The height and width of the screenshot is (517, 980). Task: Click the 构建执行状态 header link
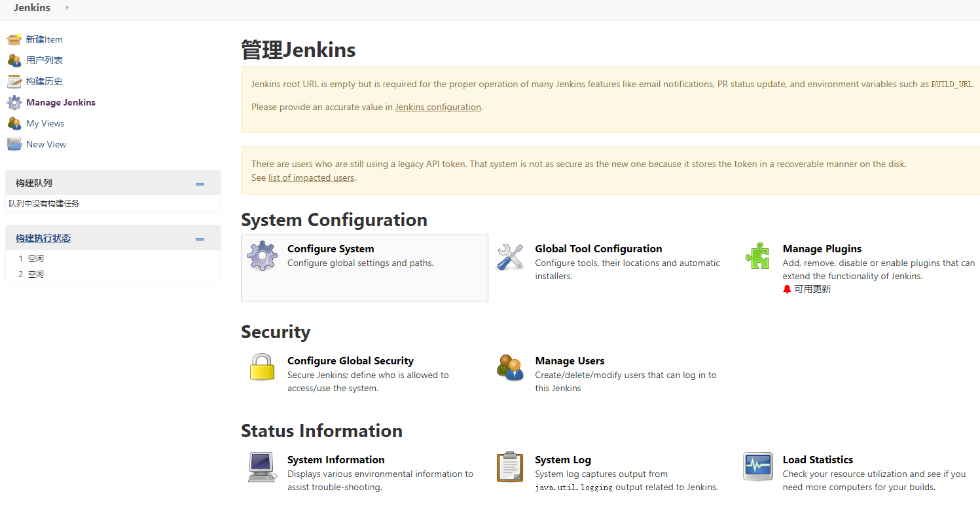click(43, 238)
